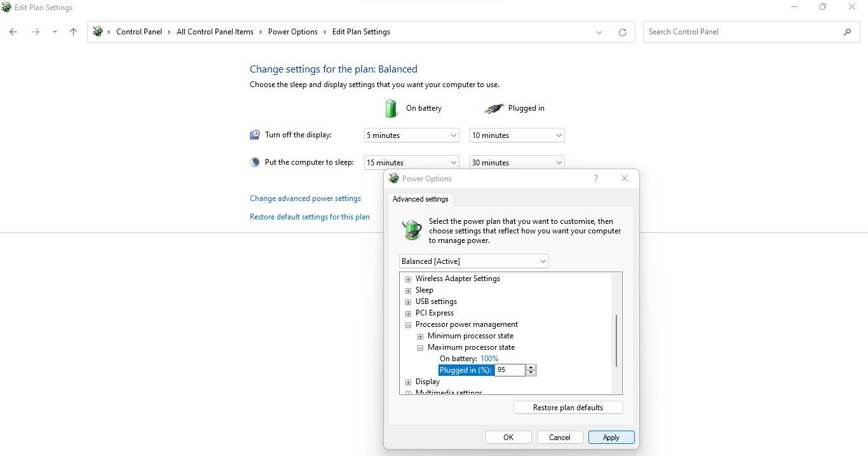868x456 pixels.
Task: Click the address bar Control Panel icon
Action: coord(98,32)
